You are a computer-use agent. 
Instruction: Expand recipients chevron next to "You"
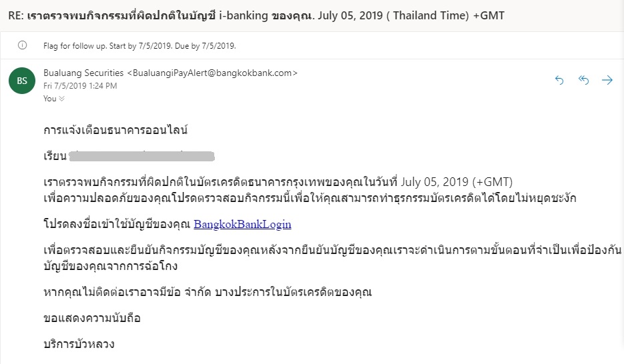[62, 99]
